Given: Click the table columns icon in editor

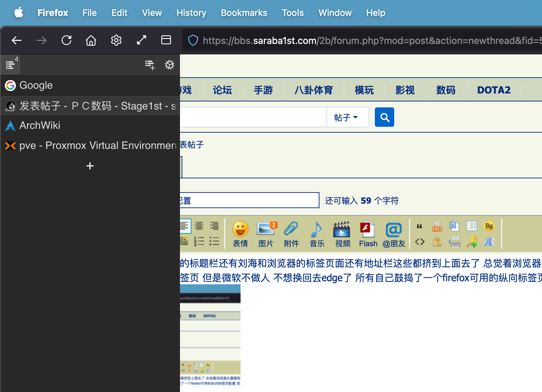Looking at the screenshot, I should click(x=471, y=226).
